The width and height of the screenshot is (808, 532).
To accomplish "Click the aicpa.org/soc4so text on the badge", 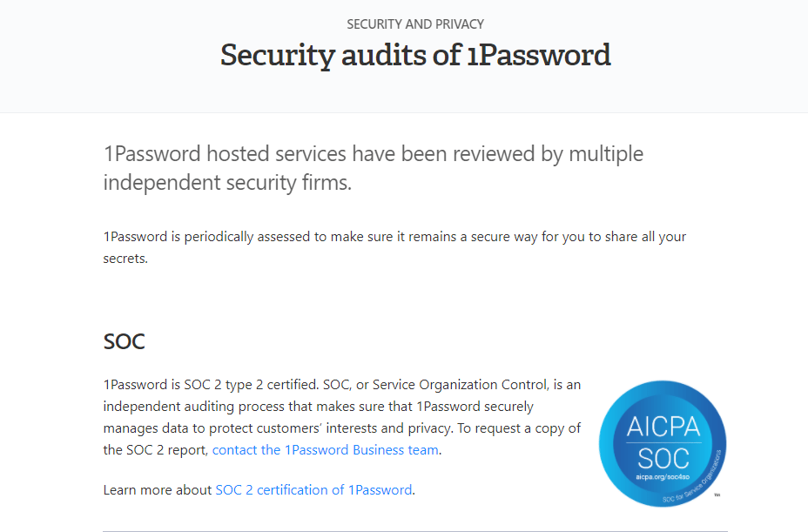I will (663, 477).
